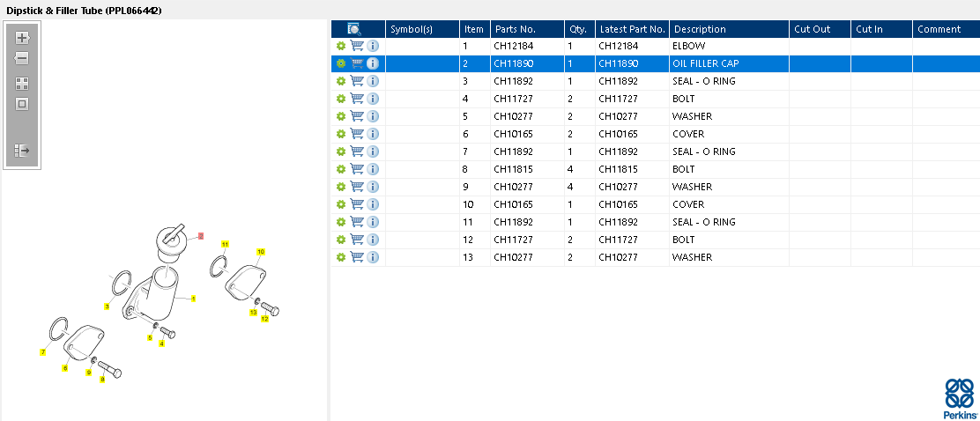Sort by Parts No. column header

[x=528, y=29]
